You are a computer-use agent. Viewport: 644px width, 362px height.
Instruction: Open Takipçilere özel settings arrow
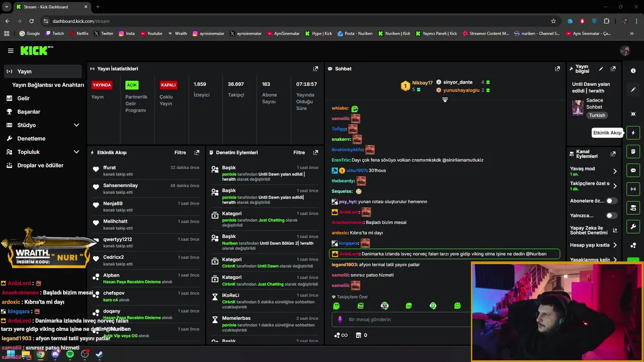coord(614,186)
